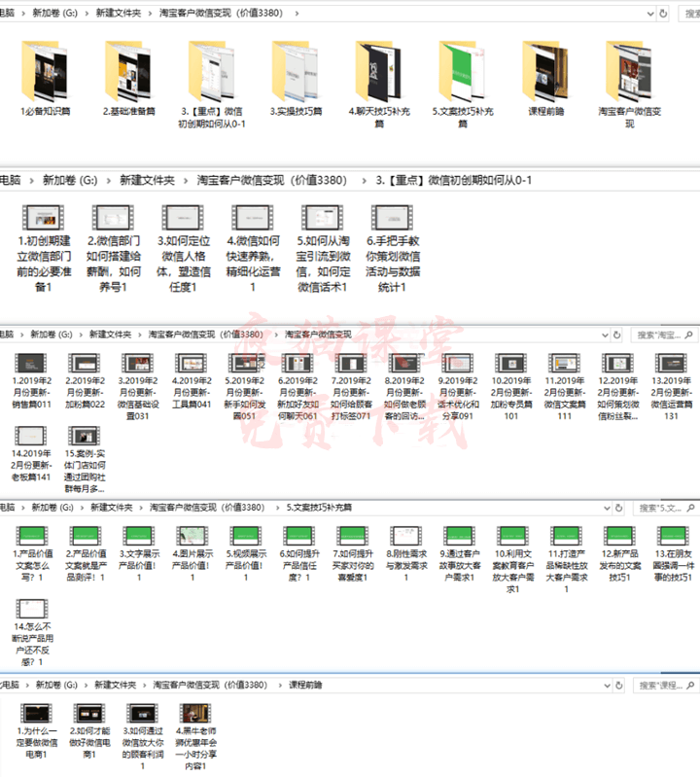Expand chevron before 5.文案技巧补充篇 in address bar
The width and height of the screenshot is (700, 777).
[x=277, y=508]
